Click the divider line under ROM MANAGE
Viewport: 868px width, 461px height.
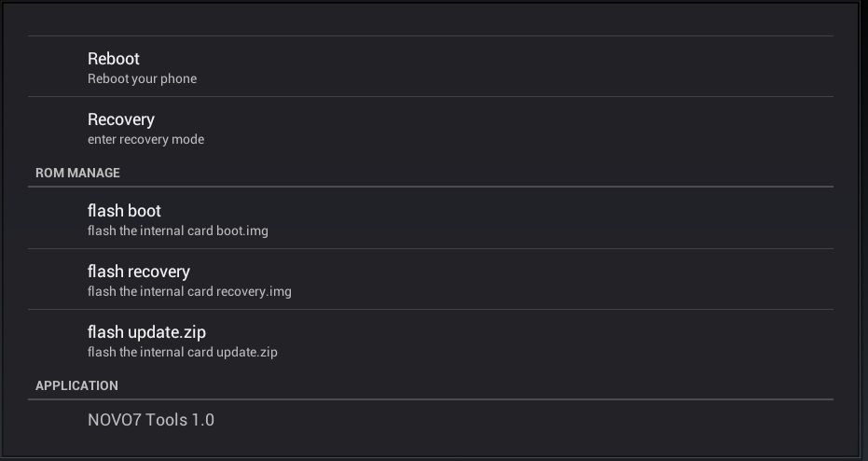click(x=430, y=187)
